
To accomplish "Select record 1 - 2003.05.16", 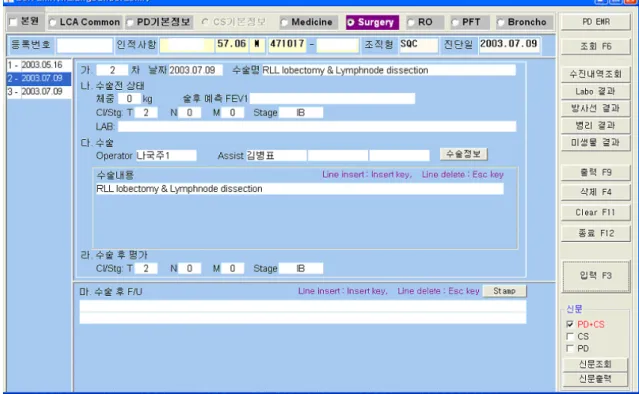I will coord(39,65).
